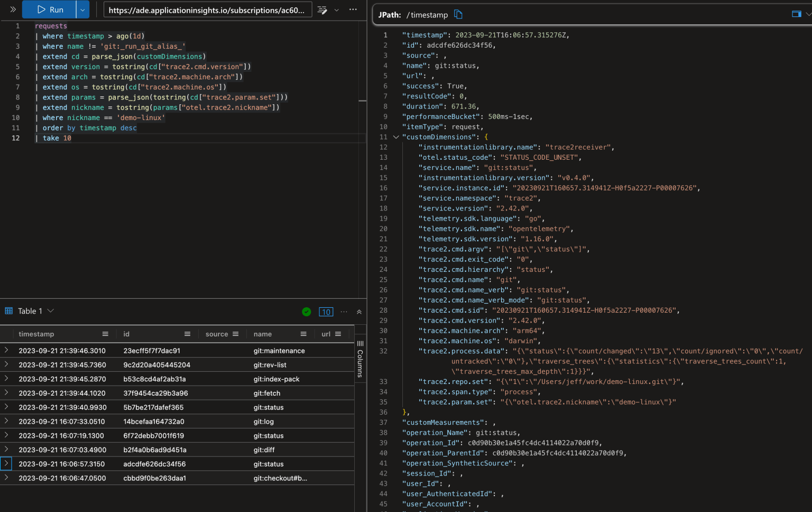Click the highlighted row count badge showing 10
Viewport: 812px width, 512px height.
326,312
